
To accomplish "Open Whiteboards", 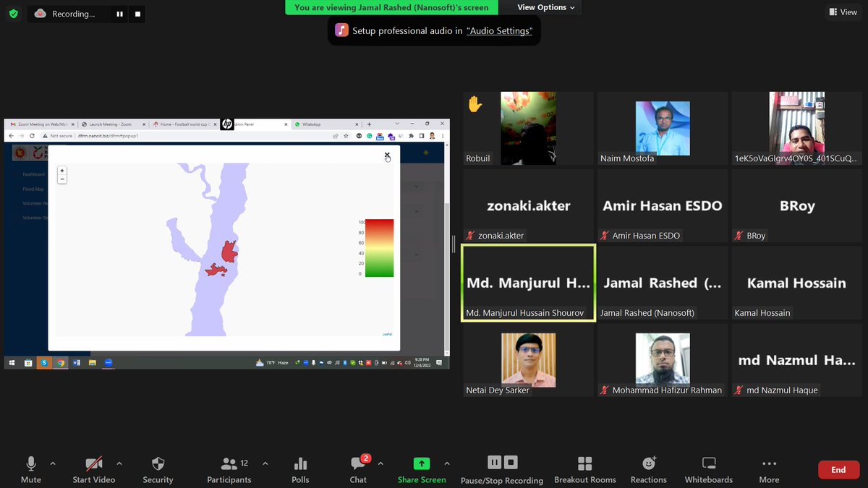I will pyautogui.click(x=709, y=469).
